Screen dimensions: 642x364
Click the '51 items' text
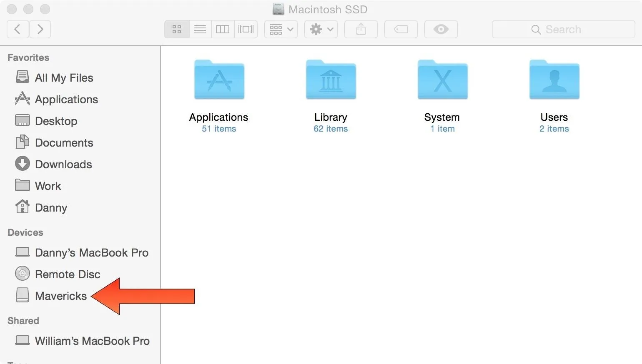click(219, 129)
